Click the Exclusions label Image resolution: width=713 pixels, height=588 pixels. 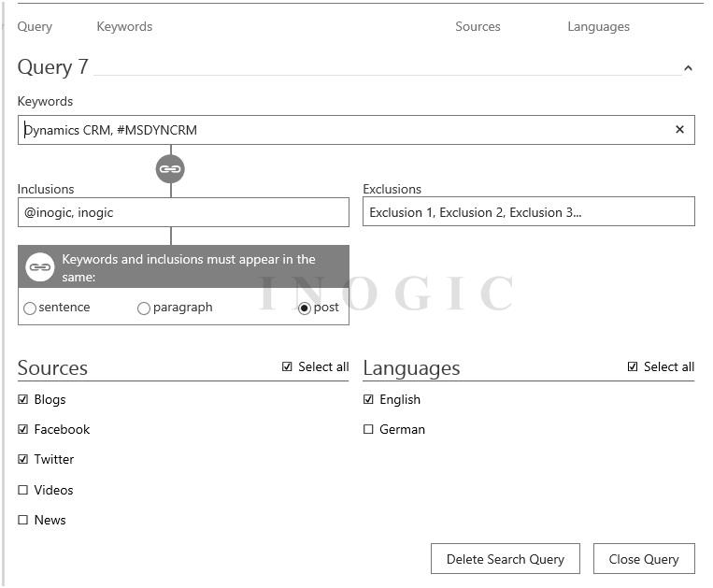point(392,189)
